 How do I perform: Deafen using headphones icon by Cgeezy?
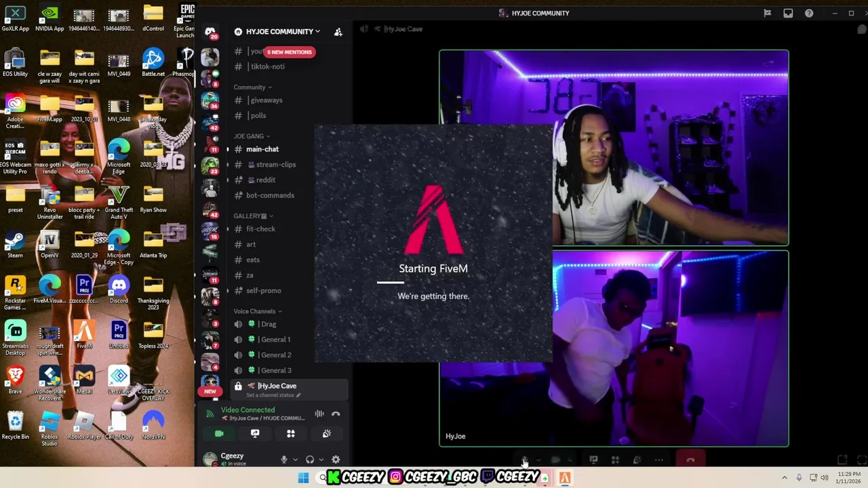[x=310, y=460]
